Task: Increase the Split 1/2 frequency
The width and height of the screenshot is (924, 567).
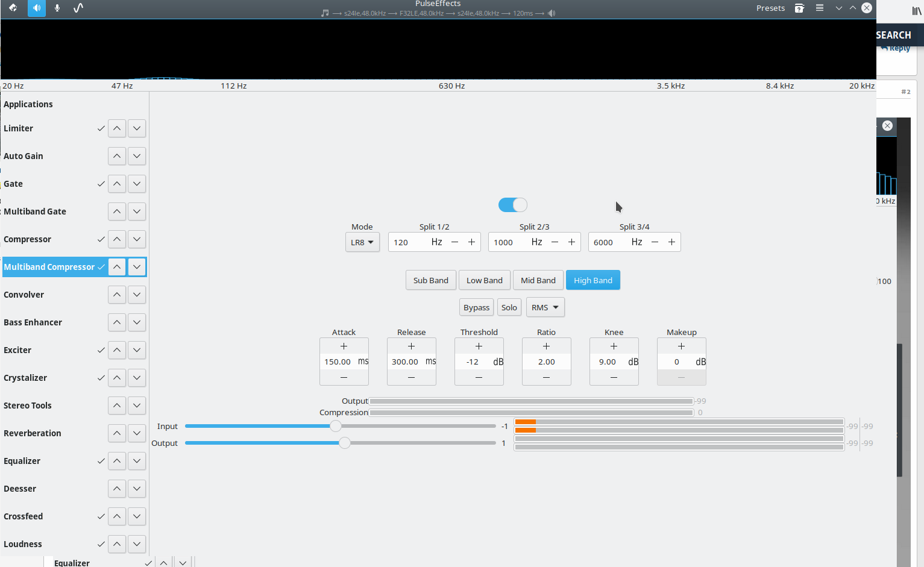Action: 471,242
